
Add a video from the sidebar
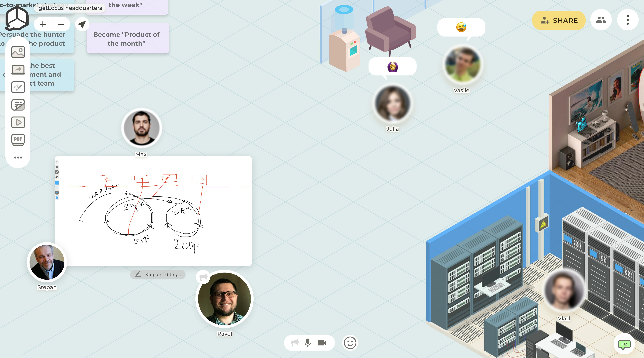[x=18, y=122]
